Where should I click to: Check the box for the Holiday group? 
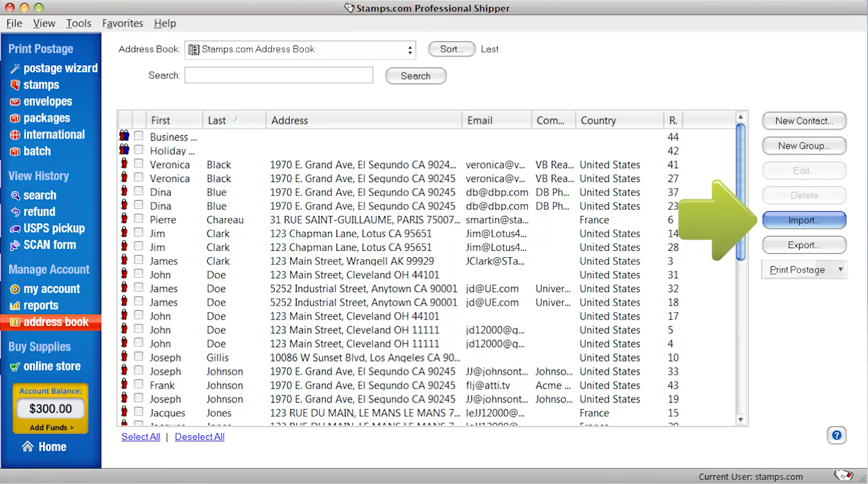[139, 150]
